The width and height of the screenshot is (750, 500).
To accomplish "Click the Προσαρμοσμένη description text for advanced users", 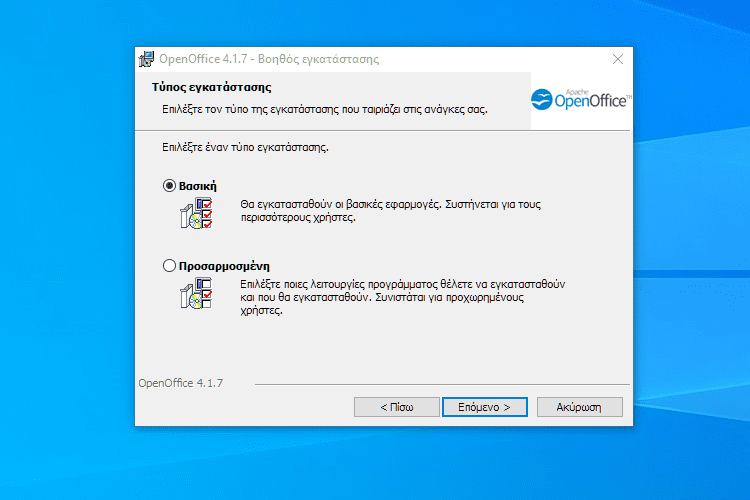I will (x=402, y=297).
